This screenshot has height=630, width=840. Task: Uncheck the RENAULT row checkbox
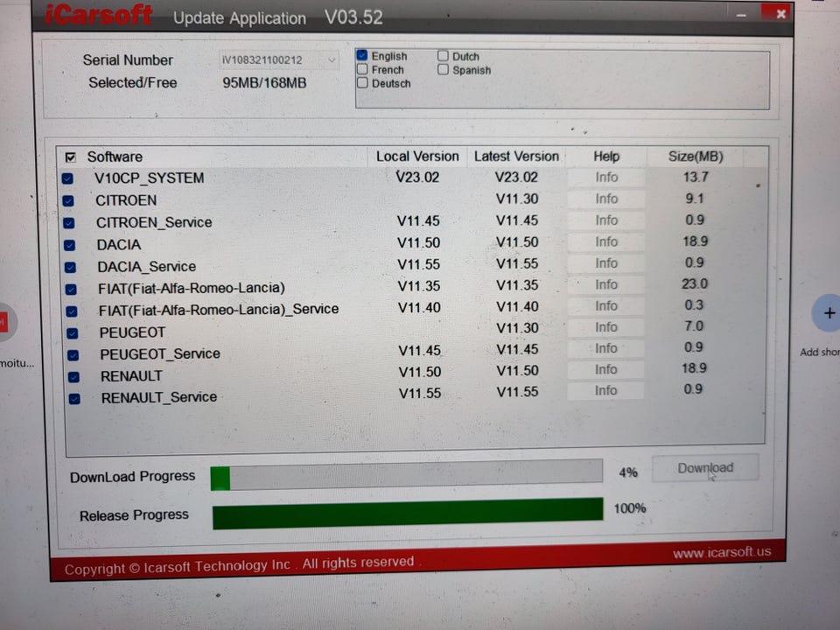click(x=73, y=376)
